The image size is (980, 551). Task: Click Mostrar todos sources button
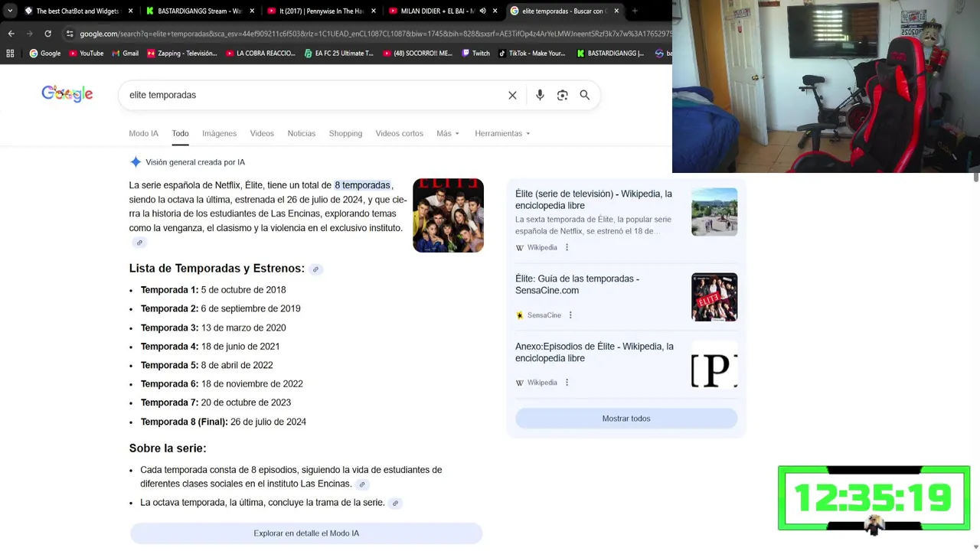coord(626,419)
